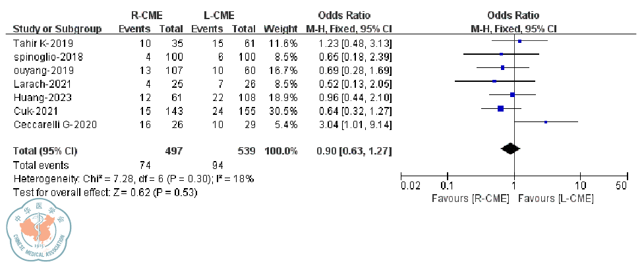
Task: Click 'Favours [L-CME]' axis label
Action: (x=556, y=198)
